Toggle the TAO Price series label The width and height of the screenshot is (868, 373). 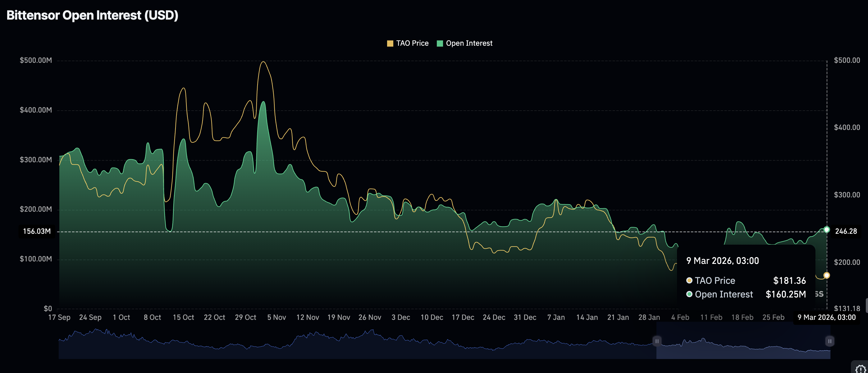412,44
